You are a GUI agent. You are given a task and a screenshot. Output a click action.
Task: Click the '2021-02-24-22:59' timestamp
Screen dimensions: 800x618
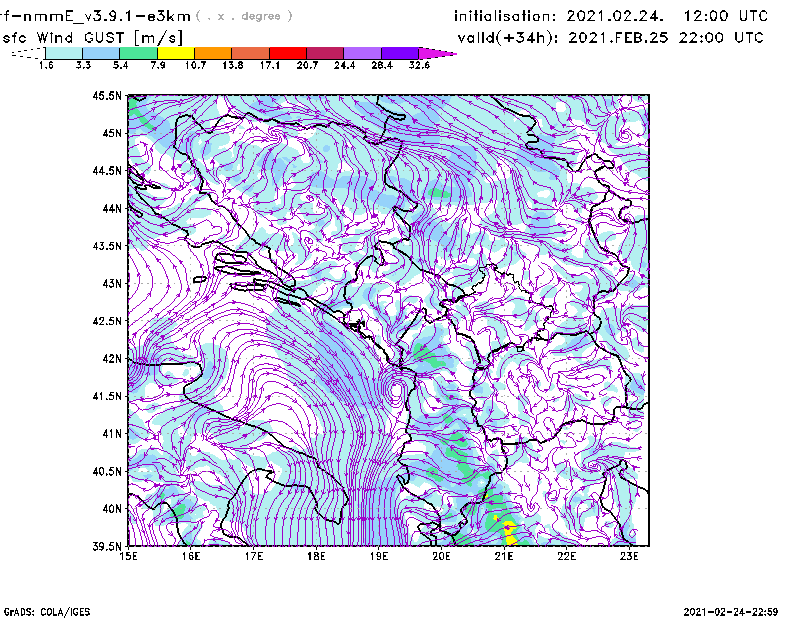point(731,612)
